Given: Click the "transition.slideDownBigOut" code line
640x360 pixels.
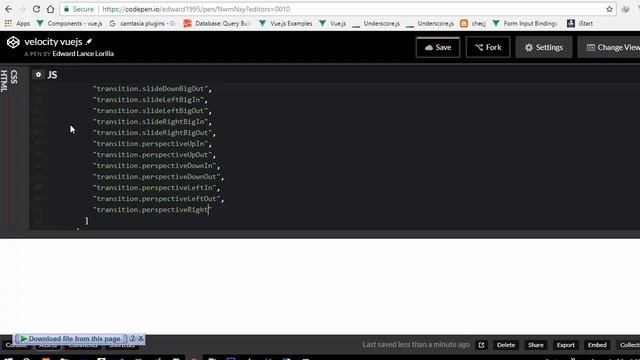Looking at the screenshot, I should click(x=152, y=89).
